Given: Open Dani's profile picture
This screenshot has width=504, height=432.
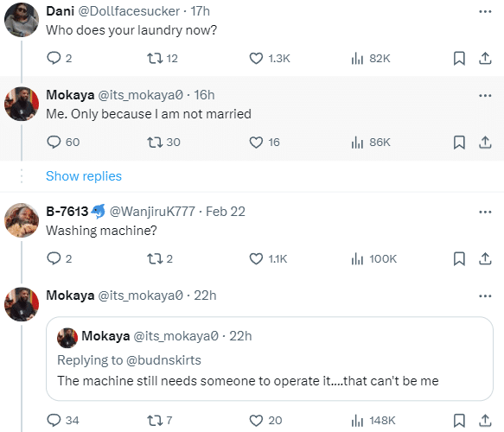Looking at the screenshot, I should 22,20.
